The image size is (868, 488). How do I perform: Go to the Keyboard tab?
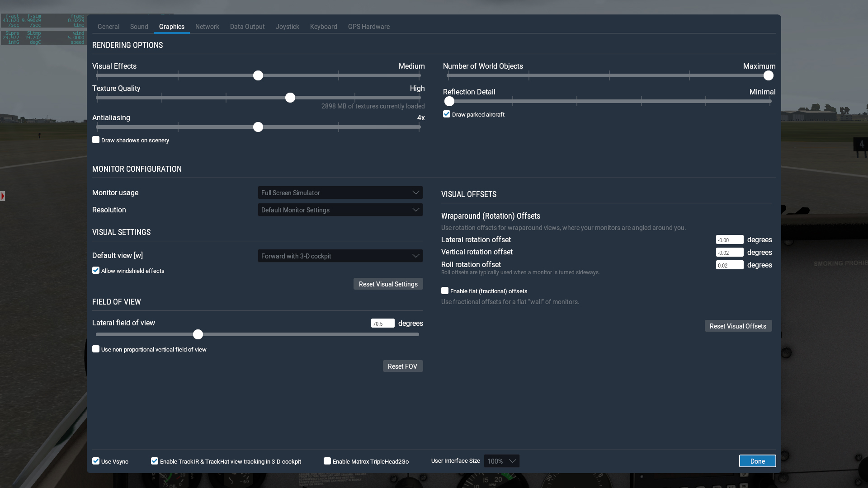tap(323, 27)
